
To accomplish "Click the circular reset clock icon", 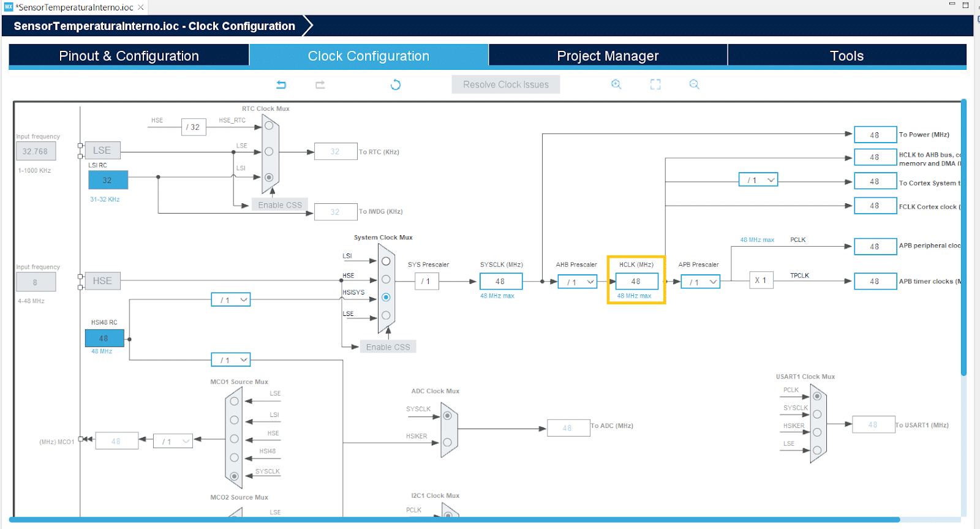I will pos(396,84).
